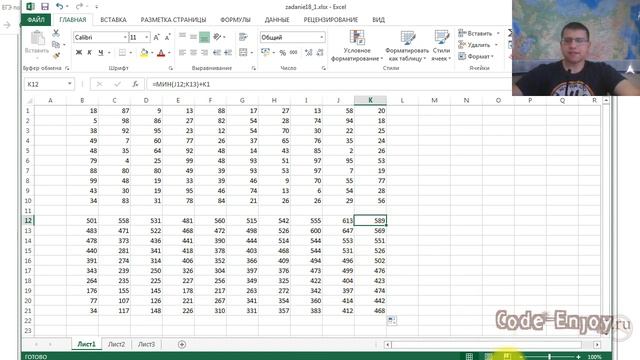Screen dimensions: 640x360
Task: Click the Increase Font Size icon
Action: pos(157,37)
